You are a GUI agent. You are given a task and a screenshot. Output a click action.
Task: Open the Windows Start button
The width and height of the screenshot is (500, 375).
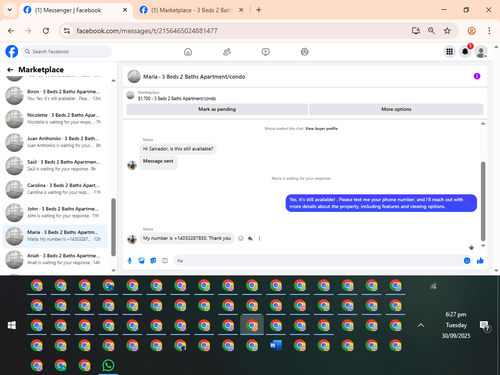click(x=12, y=325)
